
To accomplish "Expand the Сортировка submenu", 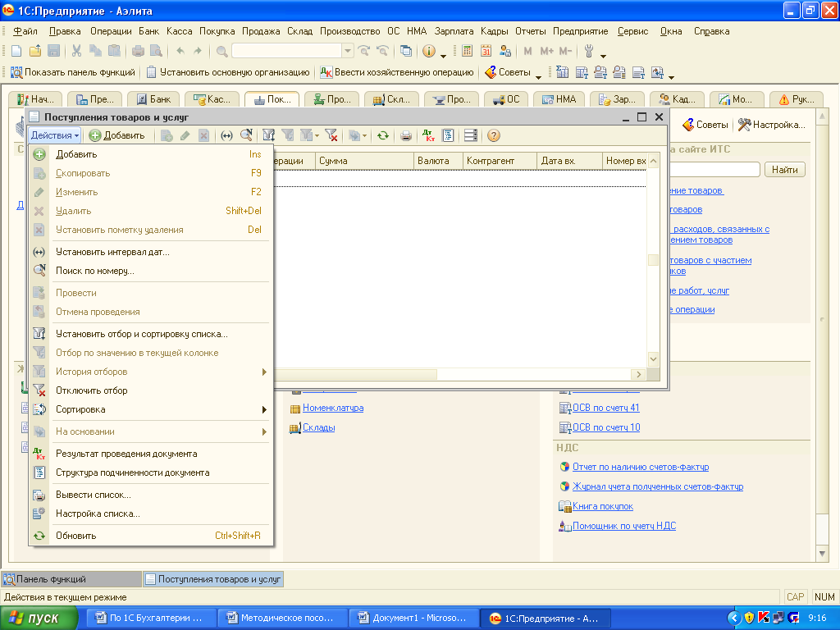I will [151, 409].
